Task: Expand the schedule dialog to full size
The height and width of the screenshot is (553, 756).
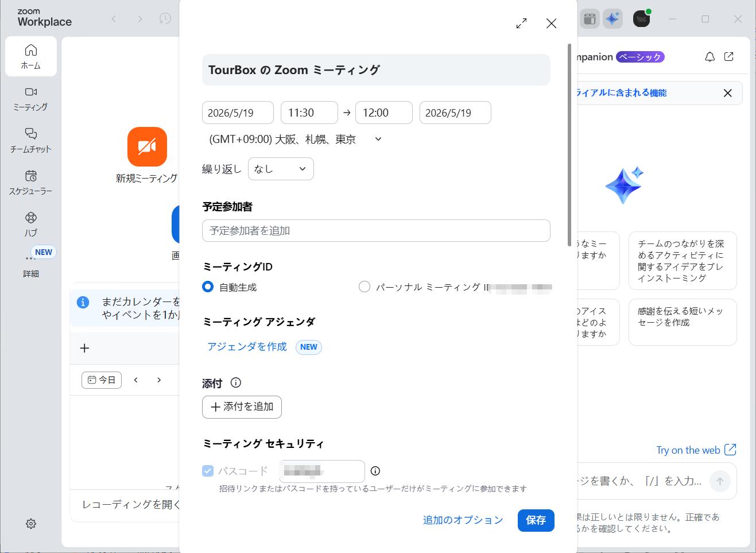Action: pos(521,24)
